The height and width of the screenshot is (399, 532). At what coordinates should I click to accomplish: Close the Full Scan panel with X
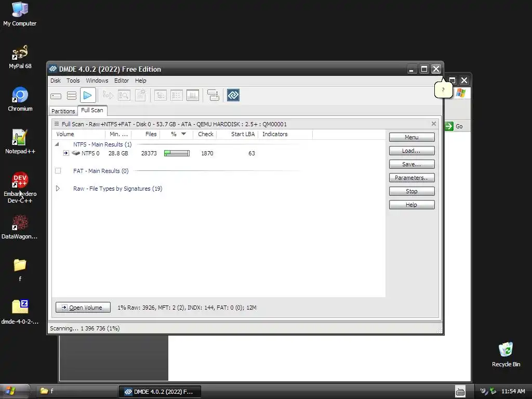[434, 124]
